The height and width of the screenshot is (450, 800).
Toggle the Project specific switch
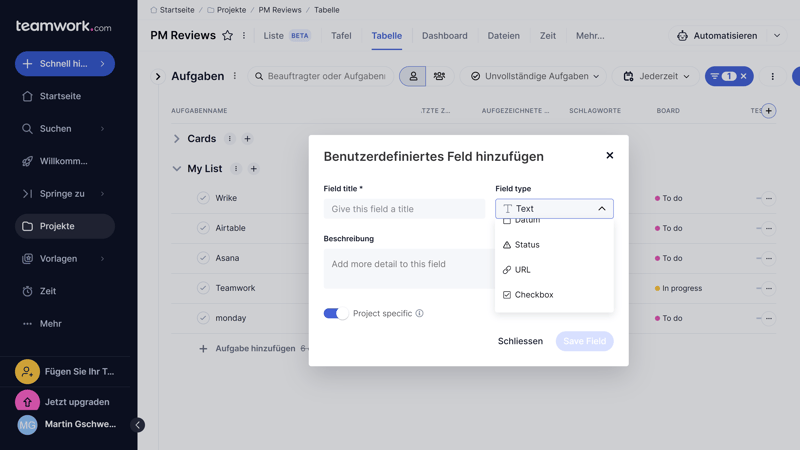(336, 313)
